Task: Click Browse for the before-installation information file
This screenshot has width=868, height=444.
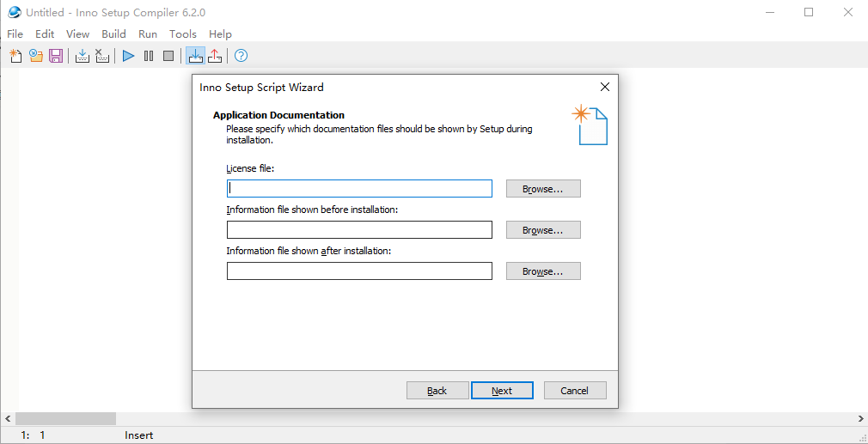Action: point(543,230)
